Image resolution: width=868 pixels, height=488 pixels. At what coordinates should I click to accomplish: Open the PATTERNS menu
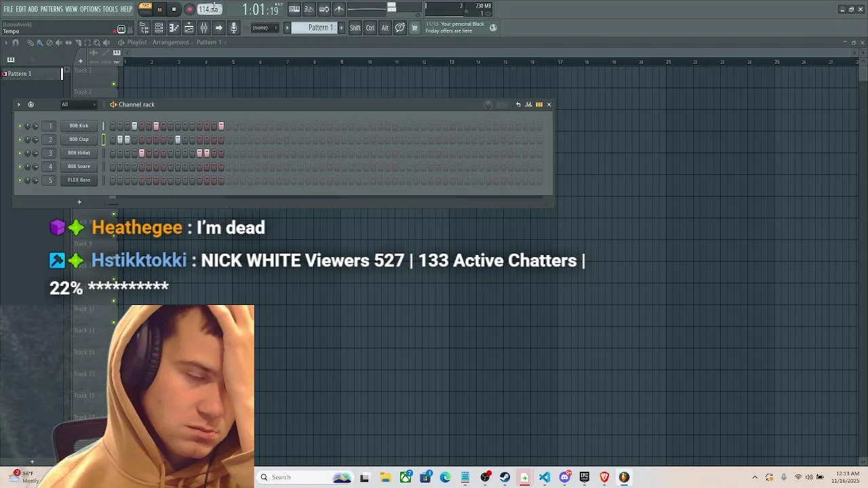tap(52, 9)
